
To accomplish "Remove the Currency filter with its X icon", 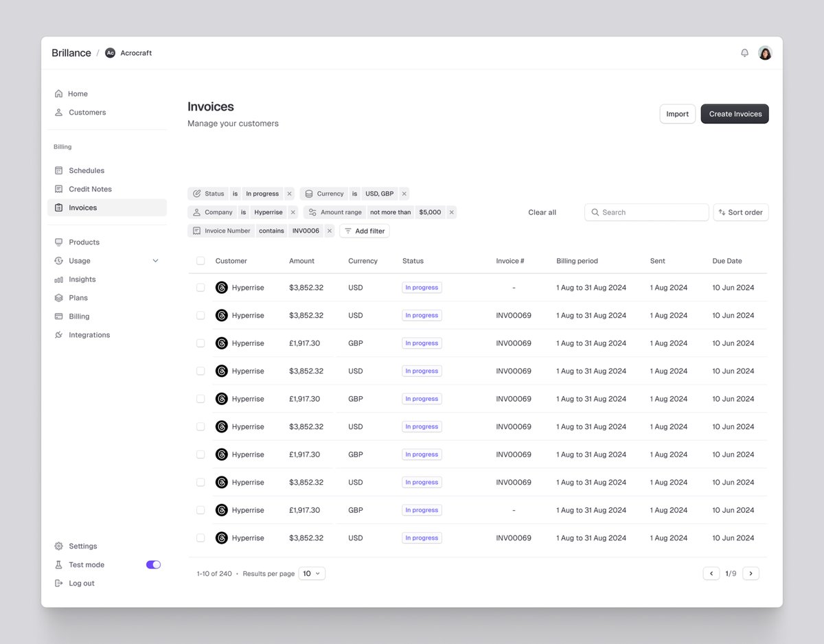I will coord(404,194).
